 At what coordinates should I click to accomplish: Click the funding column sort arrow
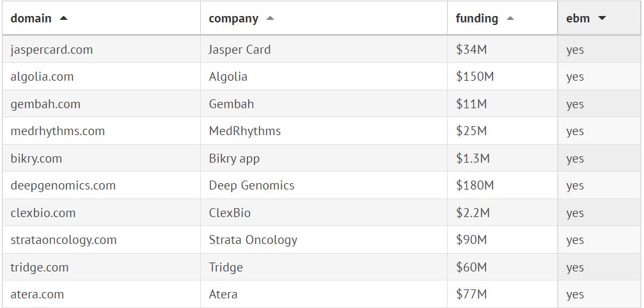pos(510,19)
